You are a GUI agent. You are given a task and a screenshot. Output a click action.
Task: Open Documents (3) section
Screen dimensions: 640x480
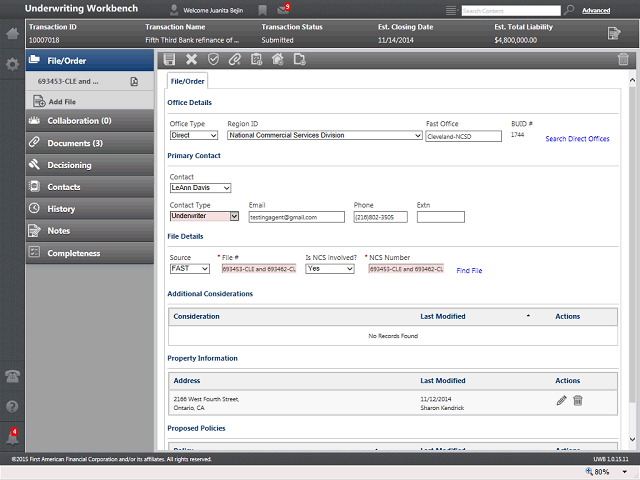[90, 143]
